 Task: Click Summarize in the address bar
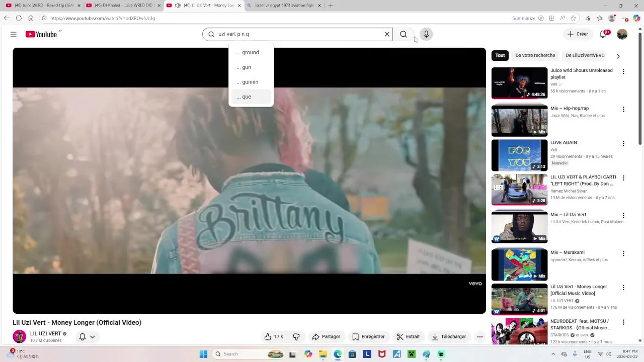click(524, 18)
